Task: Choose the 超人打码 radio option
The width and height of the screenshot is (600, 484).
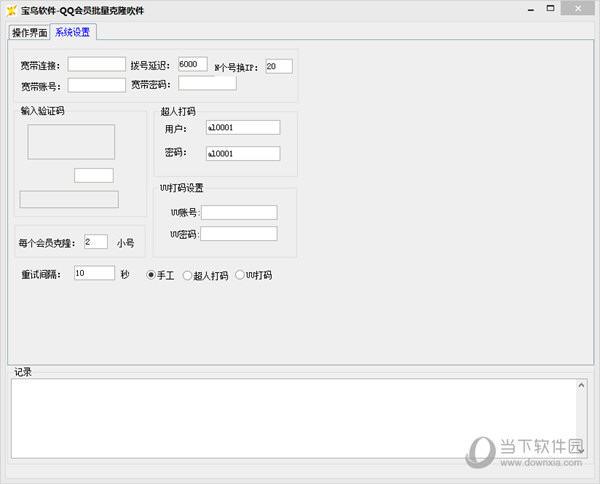Action: tap(188, 275)
